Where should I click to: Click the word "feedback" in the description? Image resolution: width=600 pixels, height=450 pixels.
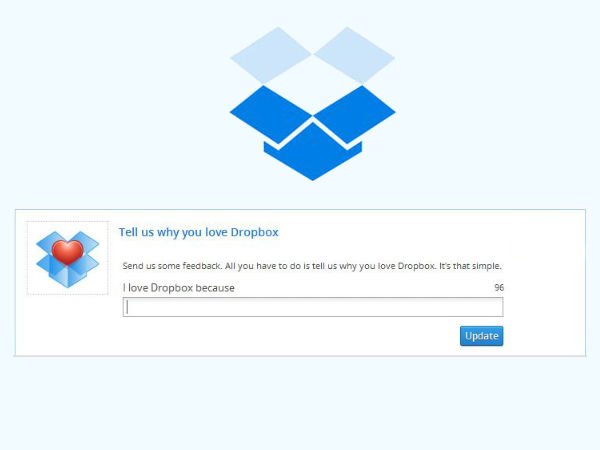point(202,266)
